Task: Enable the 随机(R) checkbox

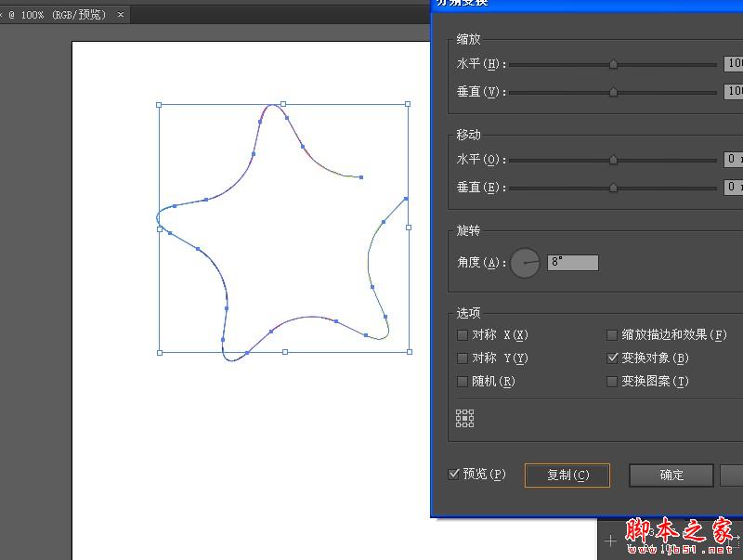Action: (462, 382)
